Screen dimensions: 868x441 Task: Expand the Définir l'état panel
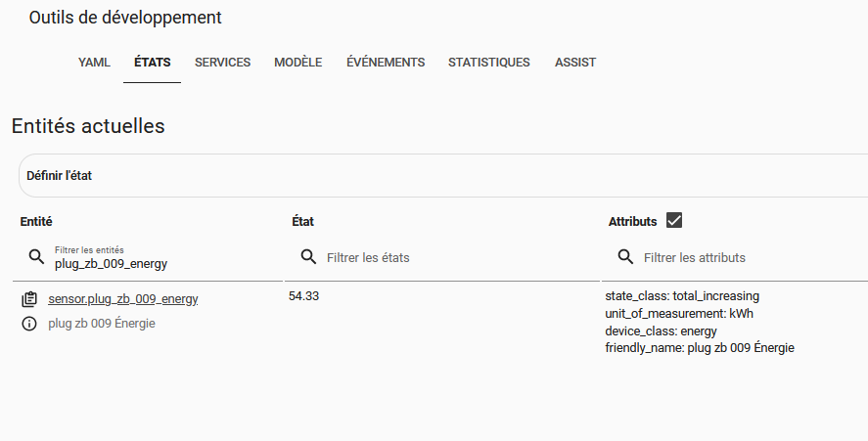point(443,175)
